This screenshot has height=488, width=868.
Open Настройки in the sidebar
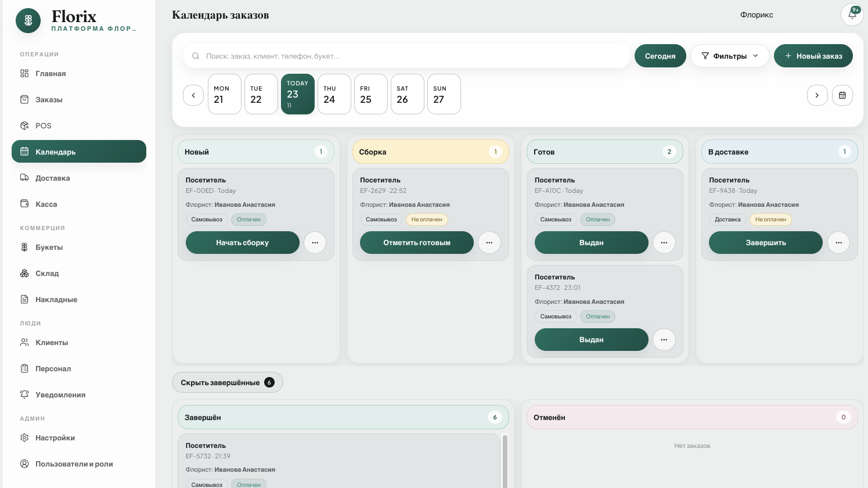click(x=79, y=438)
